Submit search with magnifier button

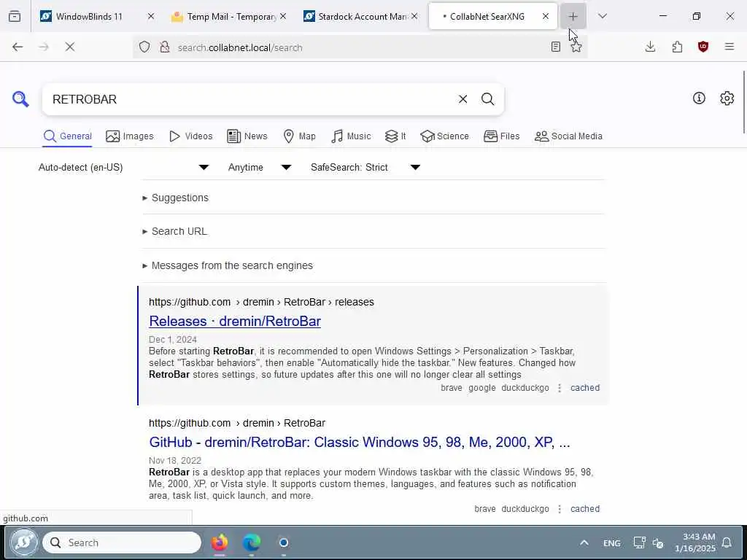point(487,99)
